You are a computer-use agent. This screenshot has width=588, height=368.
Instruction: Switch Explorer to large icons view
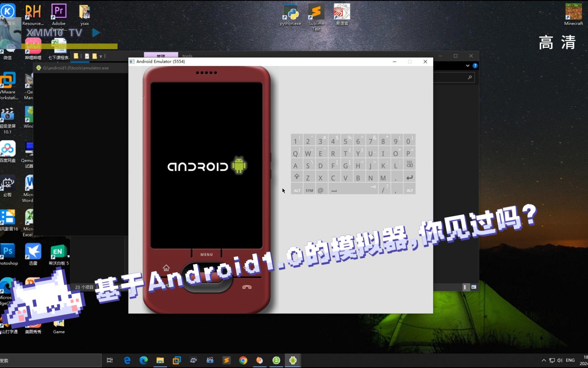(474, 287)
